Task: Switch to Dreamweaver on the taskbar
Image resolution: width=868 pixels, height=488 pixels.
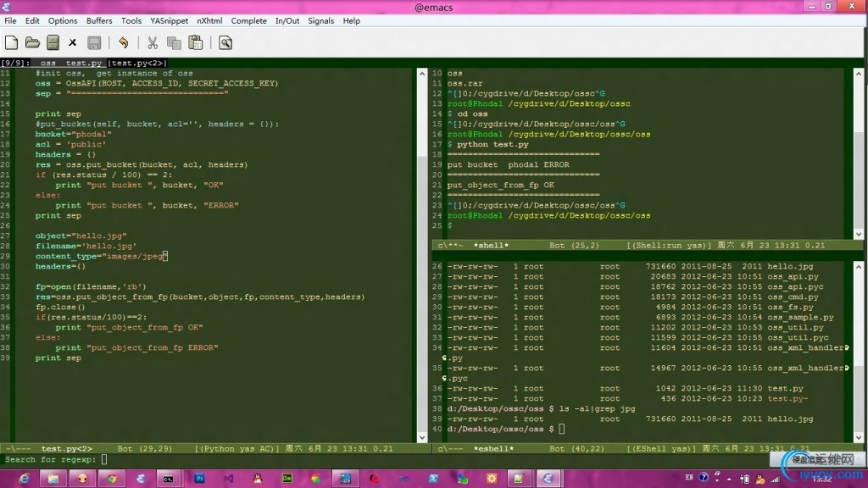Action: (287, 479)
